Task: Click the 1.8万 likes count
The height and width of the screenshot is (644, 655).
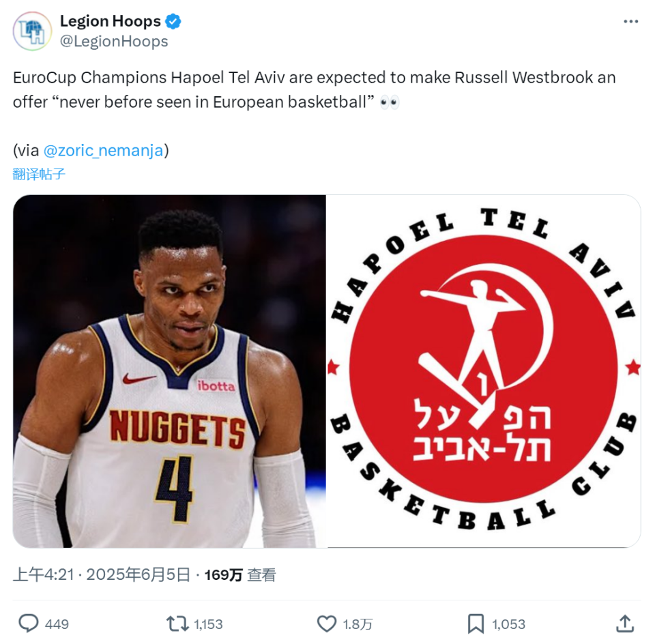Action: (358, 624)
